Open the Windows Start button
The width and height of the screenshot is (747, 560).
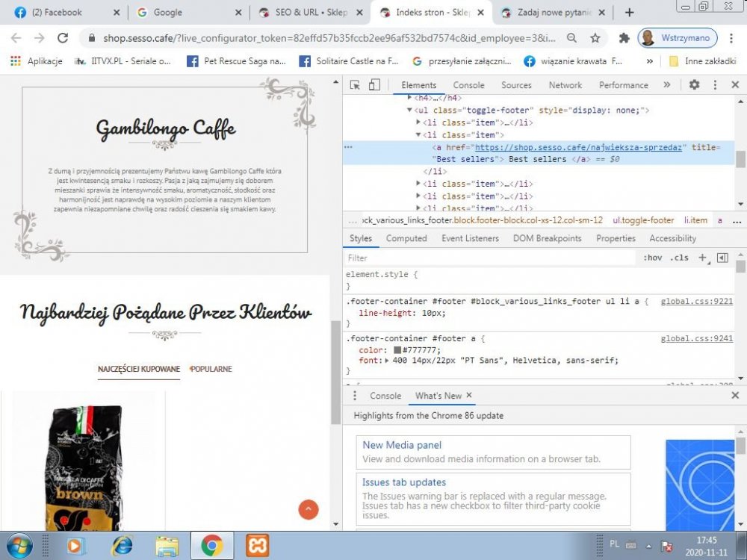(x=19, y=546)
